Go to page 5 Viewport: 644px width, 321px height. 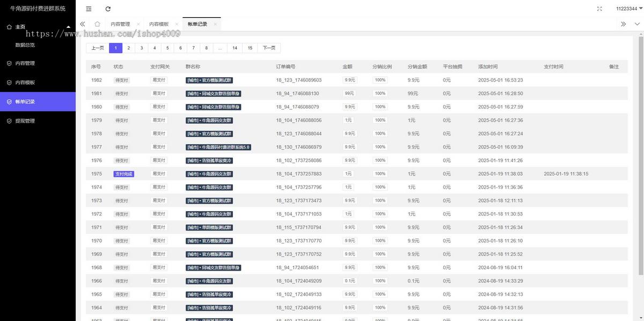167,48
